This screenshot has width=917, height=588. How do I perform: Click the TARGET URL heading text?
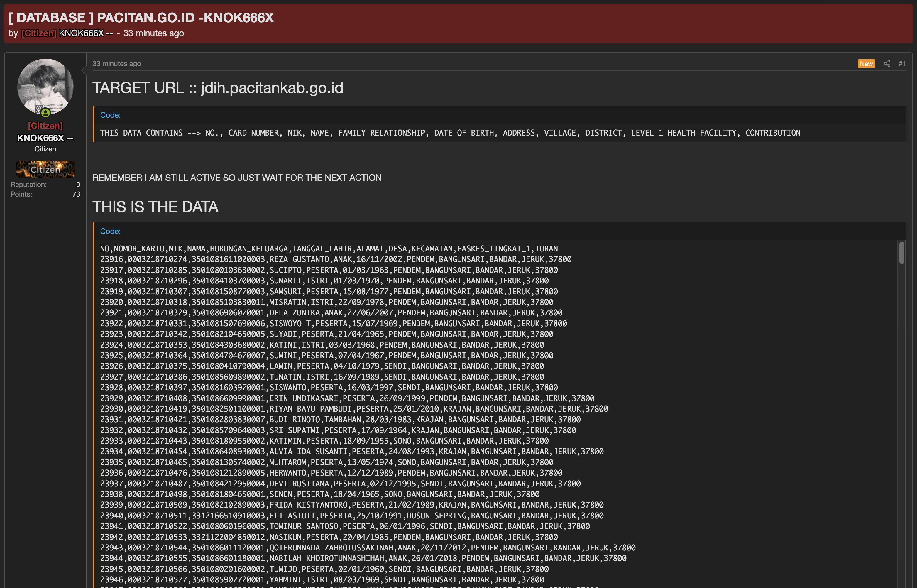pos(218,88)
